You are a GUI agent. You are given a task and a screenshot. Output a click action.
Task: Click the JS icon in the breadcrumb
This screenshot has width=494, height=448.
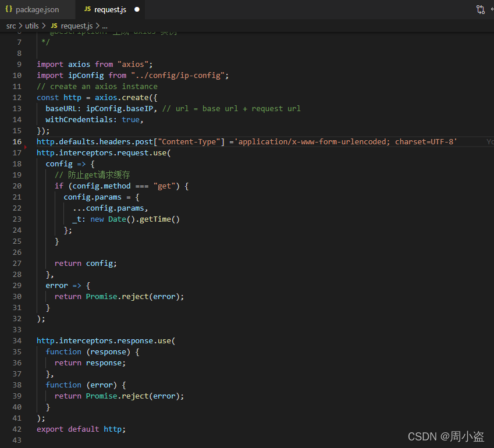[x=54, y=26]
